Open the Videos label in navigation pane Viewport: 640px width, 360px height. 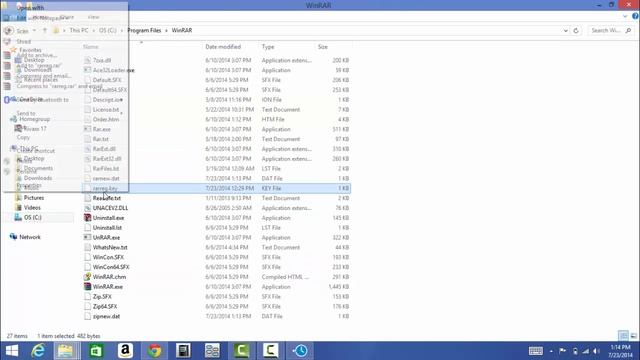click(x=32, y=207)
